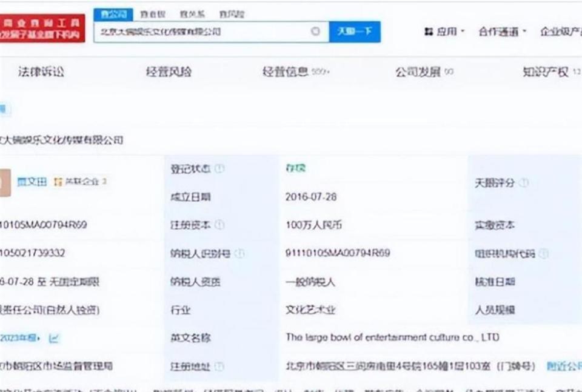The image size is (582, 392).
Task: Open the 公司发展 section tab
Action: [x=424, y=71]
